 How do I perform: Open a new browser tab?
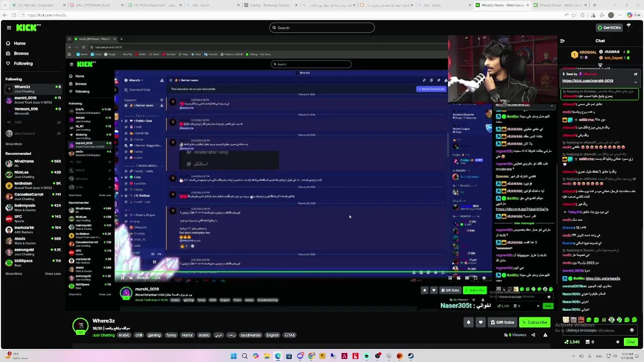(595, 5)
